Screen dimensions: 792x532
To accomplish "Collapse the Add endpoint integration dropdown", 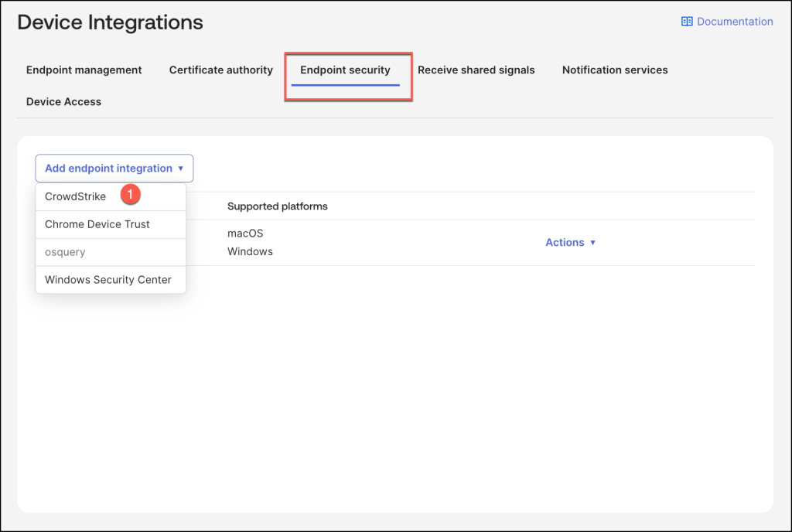I will 108,168.
